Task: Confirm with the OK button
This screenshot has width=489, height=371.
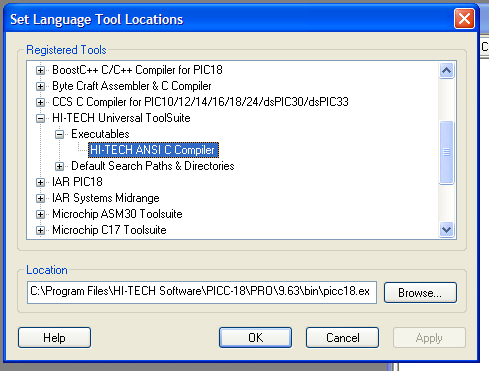Action: (255, 338)
